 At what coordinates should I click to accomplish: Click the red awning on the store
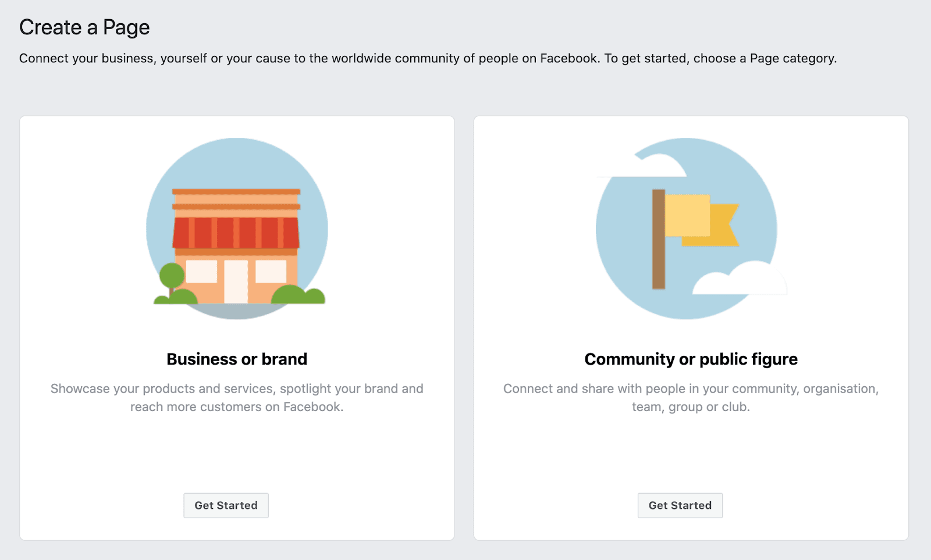236,233
